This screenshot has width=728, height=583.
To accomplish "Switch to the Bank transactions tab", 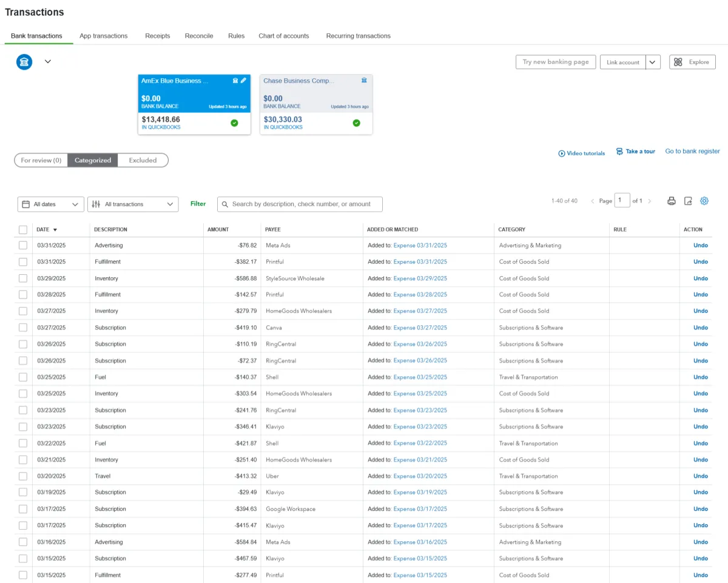I will [x=36, y=36].
